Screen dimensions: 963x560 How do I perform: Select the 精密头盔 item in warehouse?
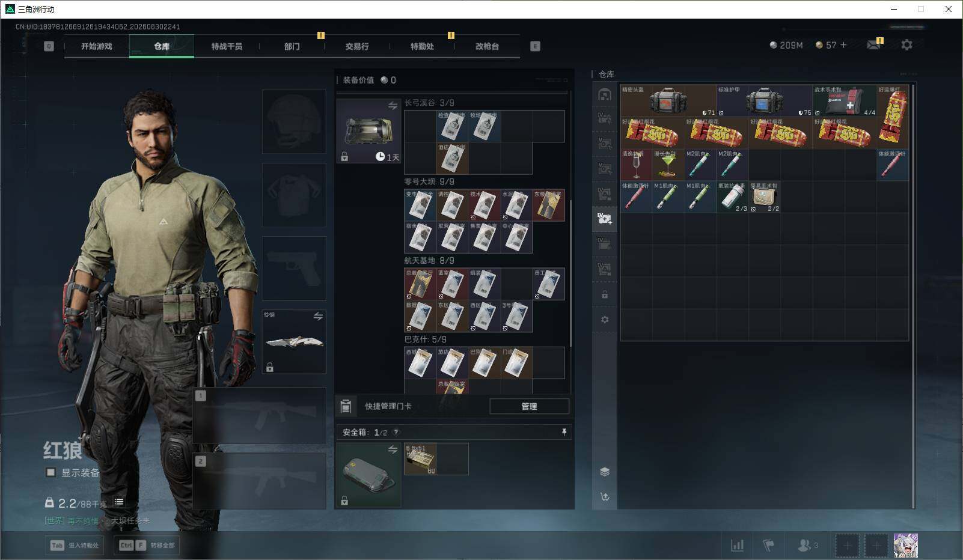pyautogui.click(x=668, y=100)
